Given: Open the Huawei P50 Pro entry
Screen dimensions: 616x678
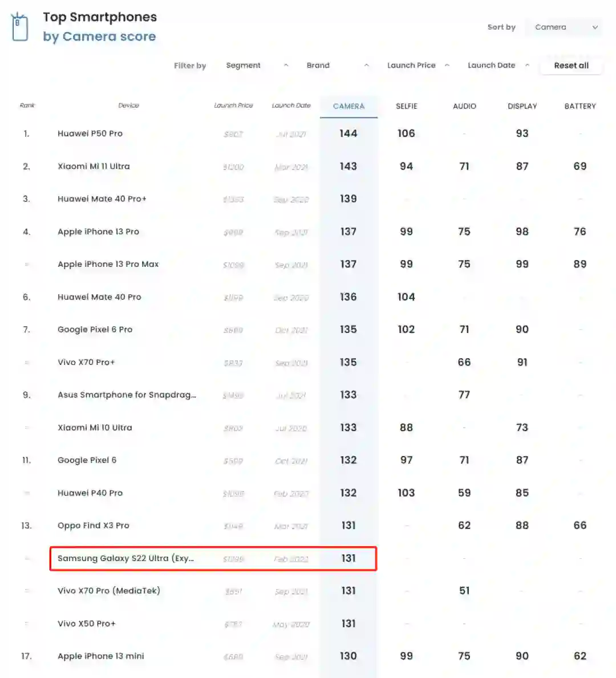Looking at the screenshot, I should tap(90, 133).
